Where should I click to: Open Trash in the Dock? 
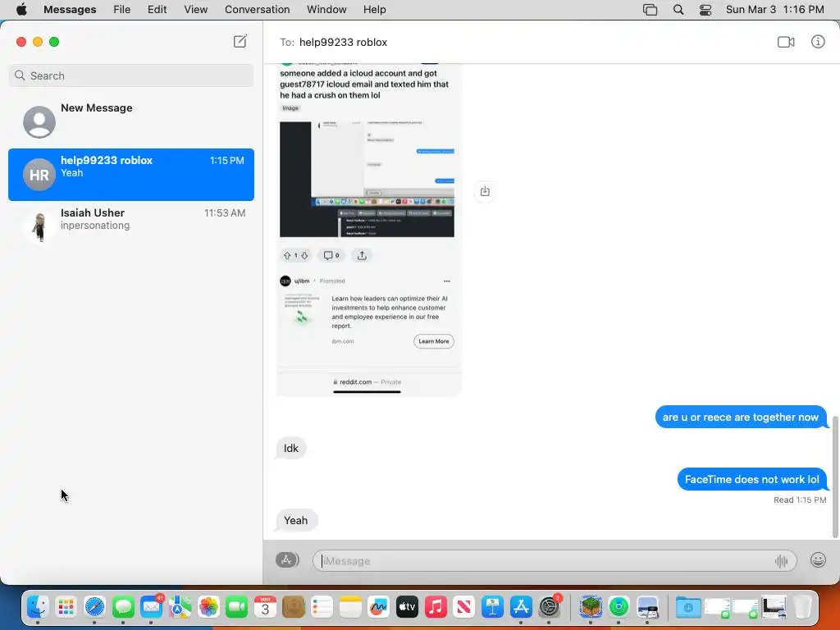[x=802, y=608]
